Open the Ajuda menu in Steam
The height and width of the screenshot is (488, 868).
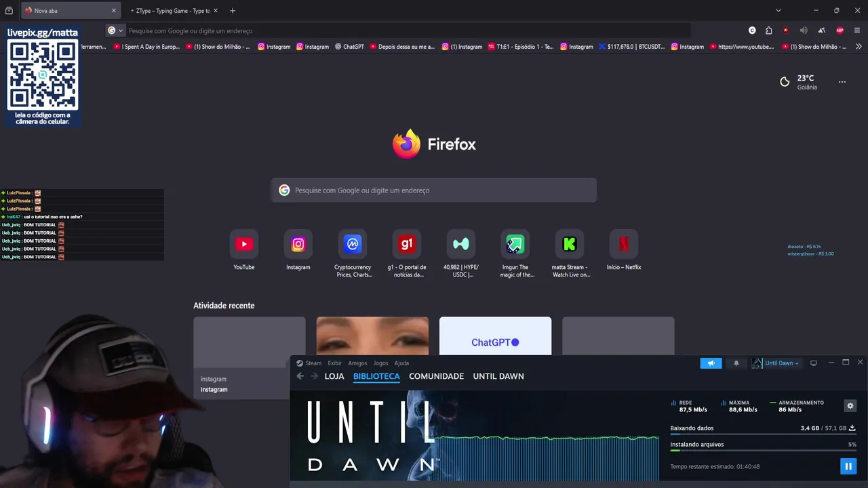click(x=401, y=363)
